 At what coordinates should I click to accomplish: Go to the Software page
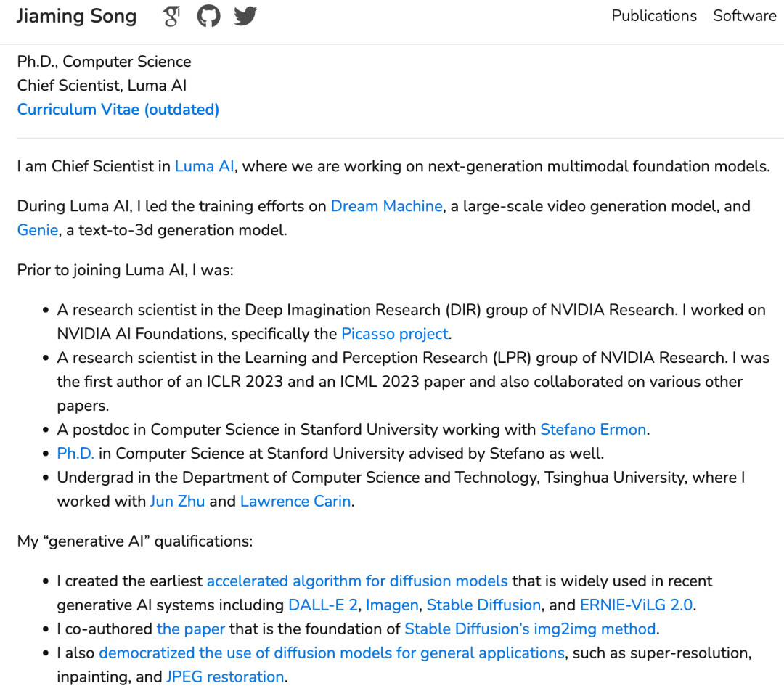point(744,16)
